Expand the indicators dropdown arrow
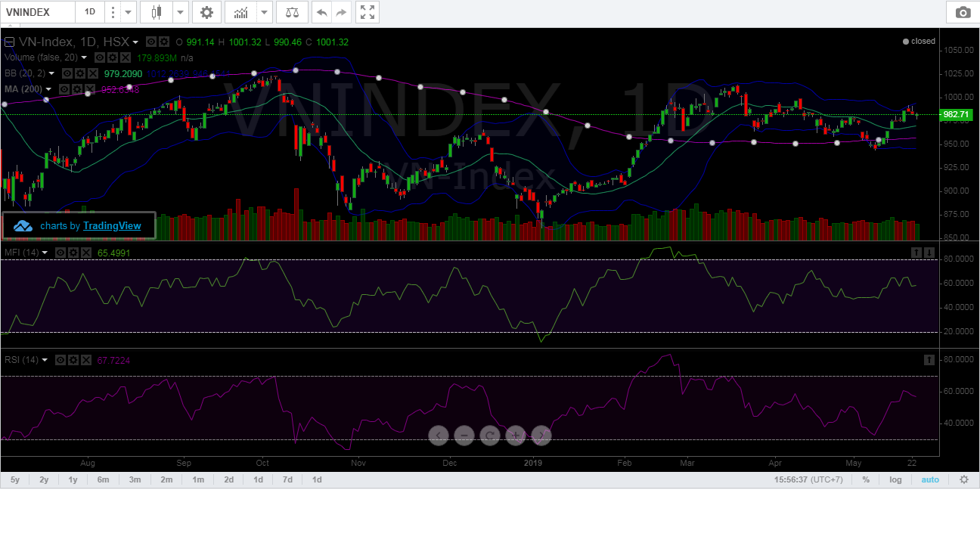Viewport: 980px width, 546px height. [x=263, y=12]
